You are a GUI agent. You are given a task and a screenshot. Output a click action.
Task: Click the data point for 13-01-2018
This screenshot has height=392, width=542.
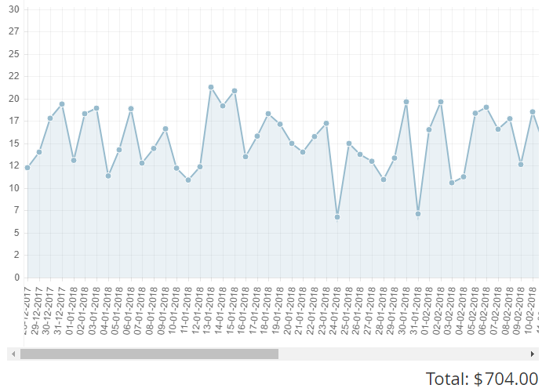(211, 87)
